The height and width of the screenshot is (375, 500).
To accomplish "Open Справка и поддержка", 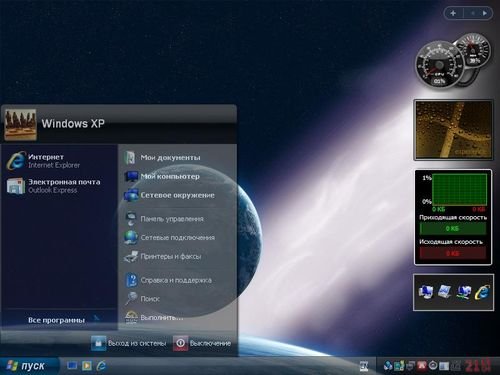I will coord(168,280).
